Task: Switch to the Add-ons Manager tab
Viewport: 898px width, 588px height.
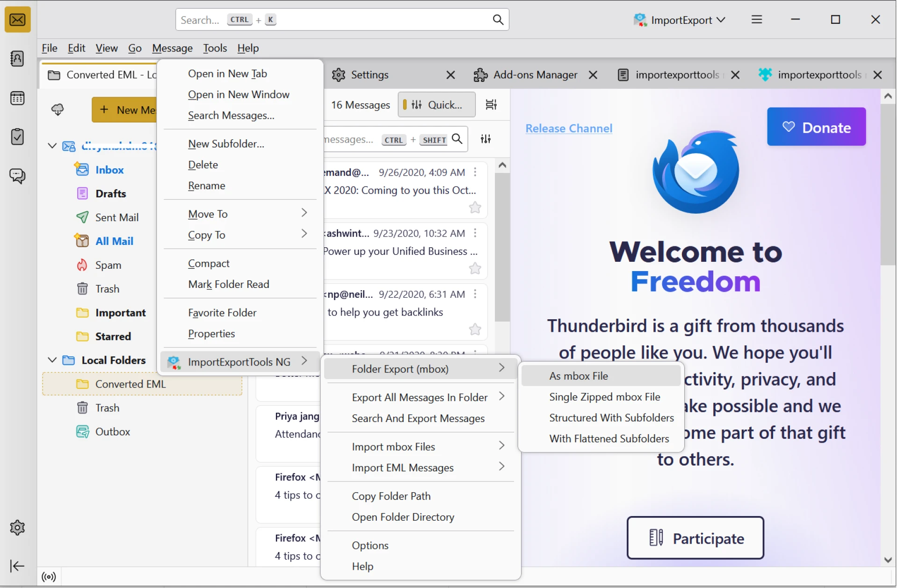Action: point(535,75)
